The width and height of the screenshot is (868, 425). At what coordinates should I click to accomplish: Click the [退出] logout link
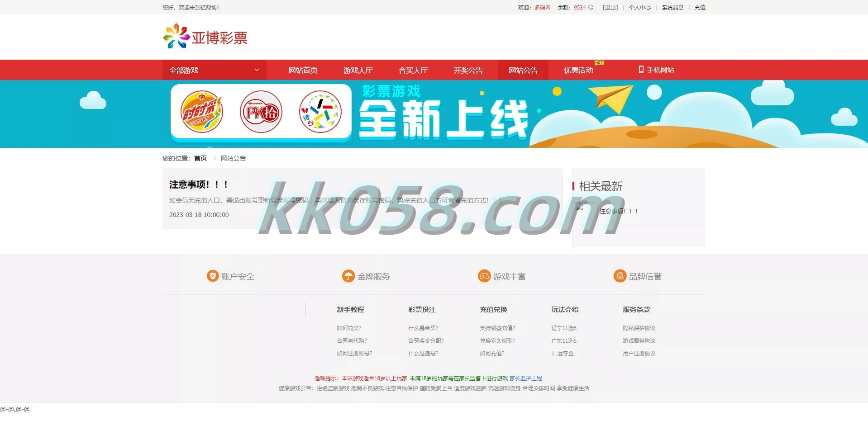point(610,7)
